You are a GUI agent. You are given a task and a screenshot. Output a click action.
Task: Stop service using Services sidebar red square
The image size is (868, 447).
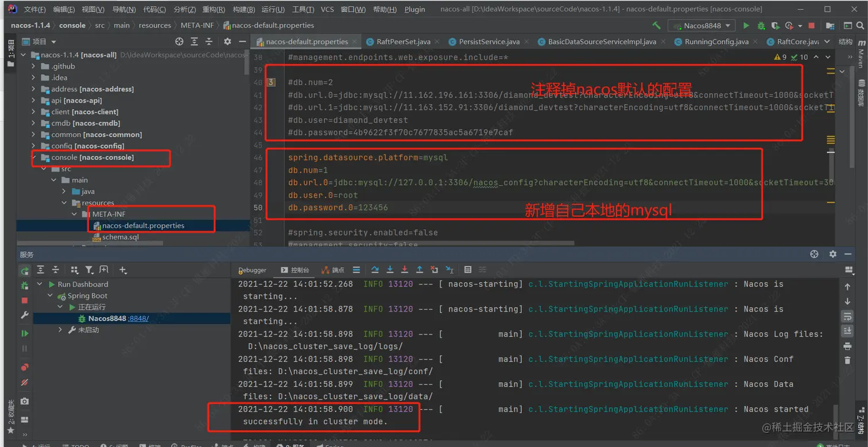point(25,300)
